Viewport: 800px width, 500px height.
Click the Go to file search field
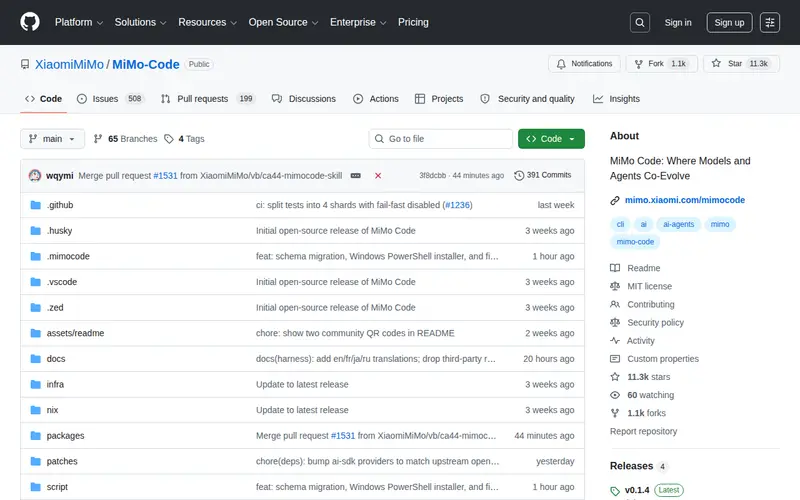tap(441, 139)
